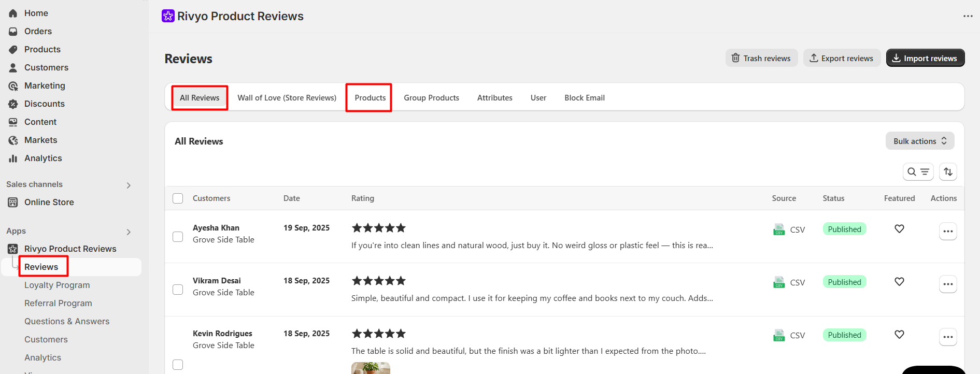
Task: Open the page header three-dot menu
Action: click(968, 16)
